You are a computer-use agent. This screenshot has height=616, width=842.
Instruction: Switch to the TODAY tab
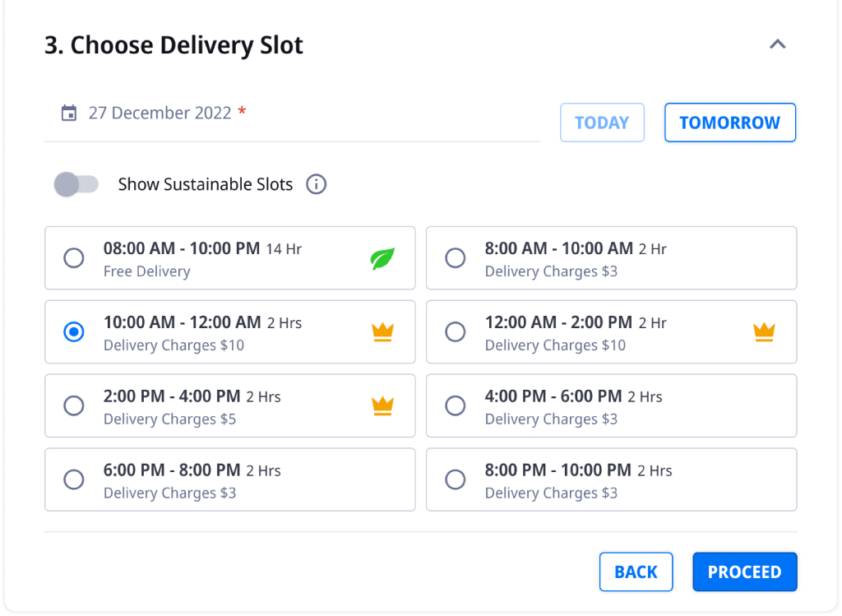click(x=602, y=122)
